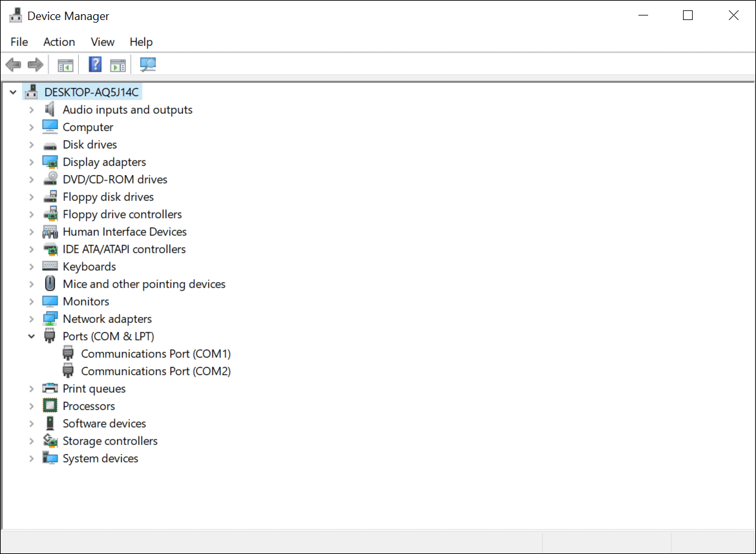
Task: Click the Print queues printer icon
Action: click(x=50, y=389)
